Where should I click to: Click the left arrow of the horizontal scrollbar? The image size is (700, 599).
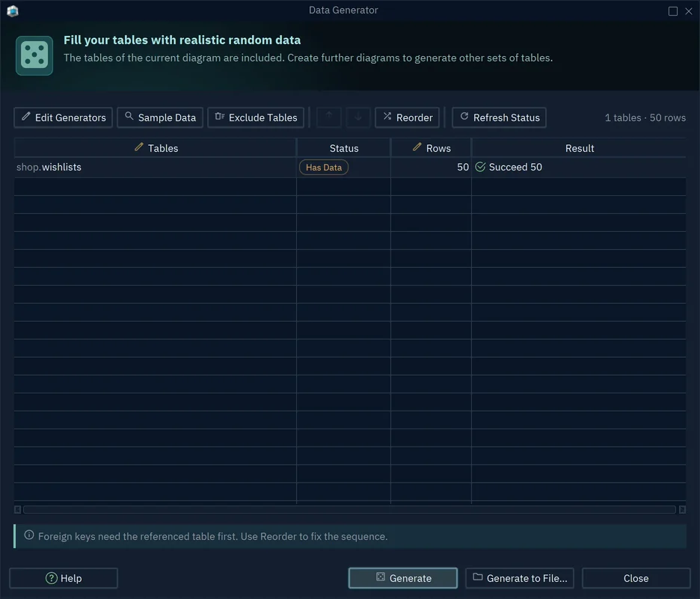click(17, 509)
